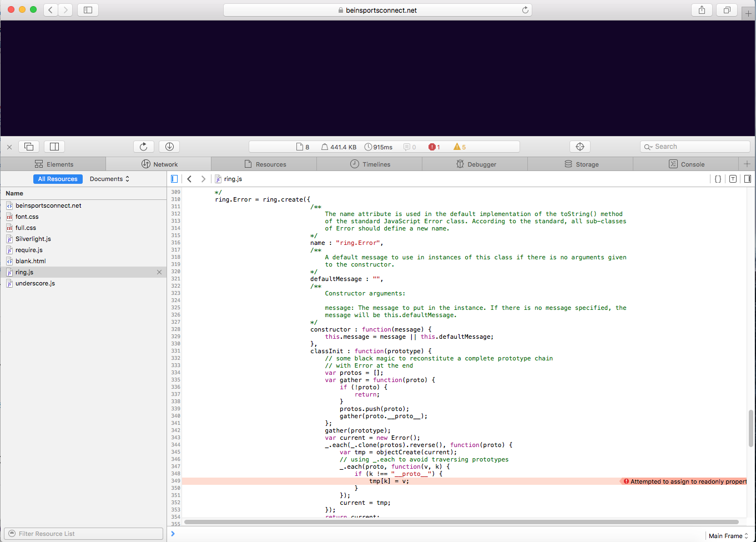Toggle pretty print curly braces button
Viewport: 756px width, 542px height.
pyautogui.click(x=718, y=179)
